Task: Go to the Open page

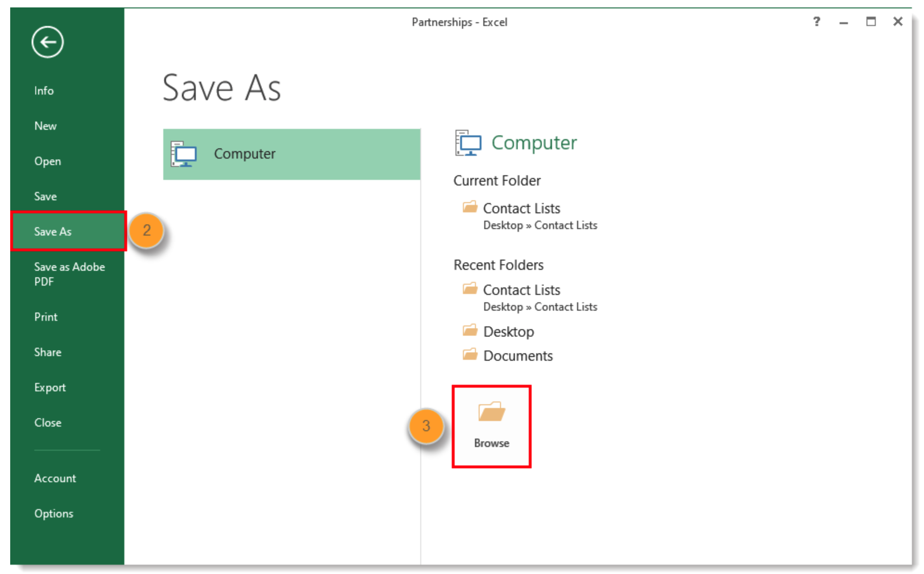Action: 47,161
